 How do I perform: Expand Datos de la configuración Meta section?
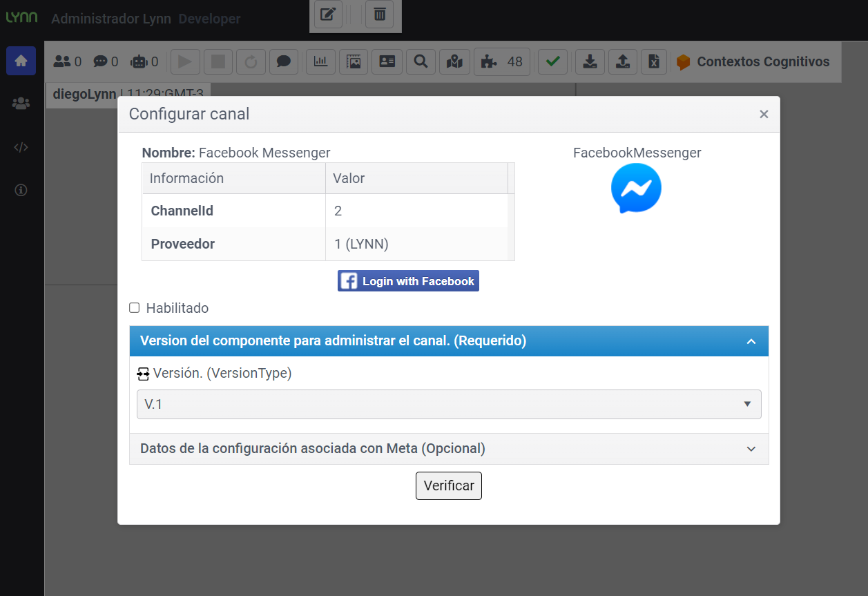pyautogui.click(x=449, y=449)
